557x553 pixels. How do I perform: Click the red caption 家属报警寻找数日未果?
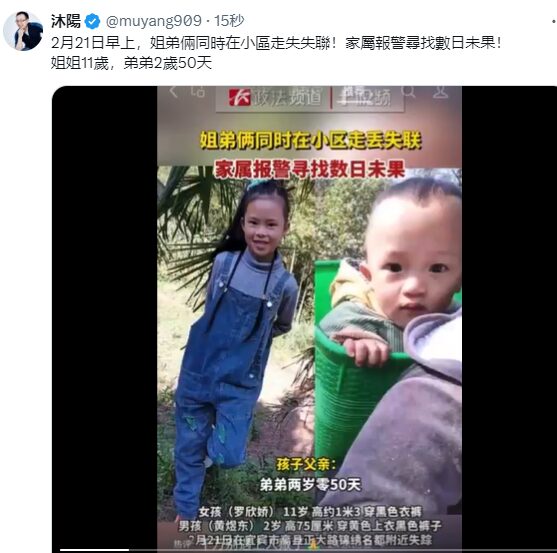pyautogui.click(x=310, y=169)
